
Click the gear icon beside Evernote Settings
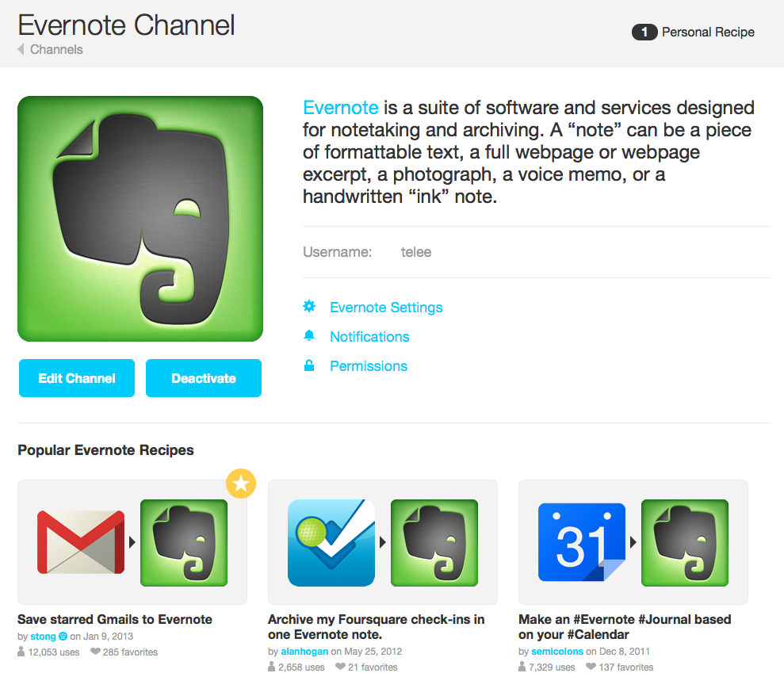309,307
